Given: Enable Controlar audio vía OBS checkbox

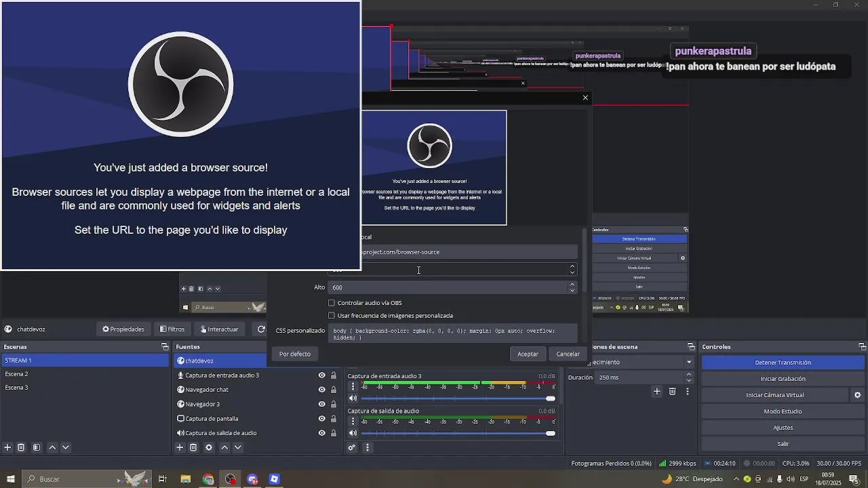Looking at the screenshot, I should 332,303.
